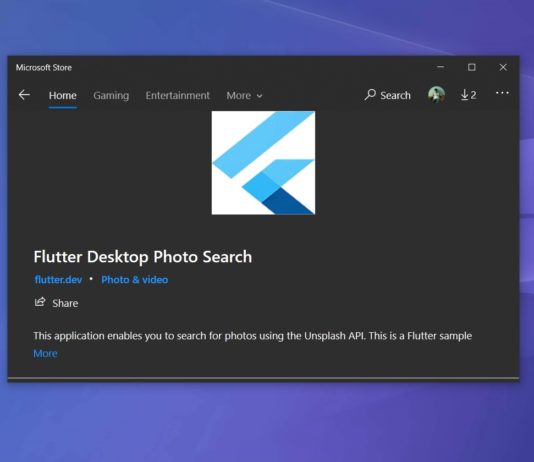The width and height of the screenshot is (534, 462).
Task: Click the Flutter app logo image
Action: click(263, 163)
